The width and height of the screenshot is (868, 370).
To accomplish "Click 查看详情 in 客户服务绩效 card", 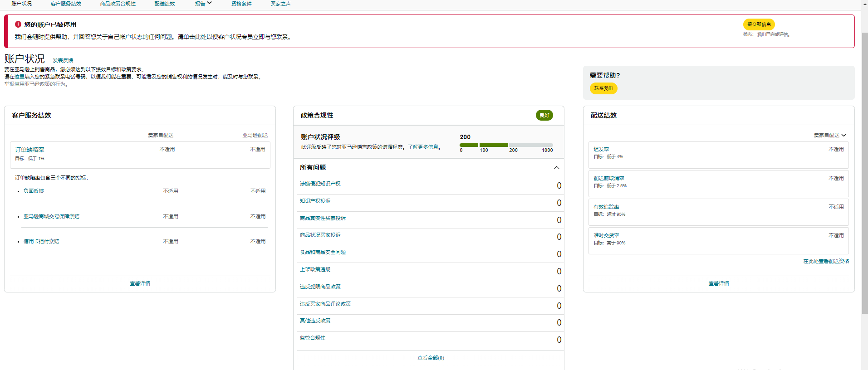I will click(x=140, y=283).
